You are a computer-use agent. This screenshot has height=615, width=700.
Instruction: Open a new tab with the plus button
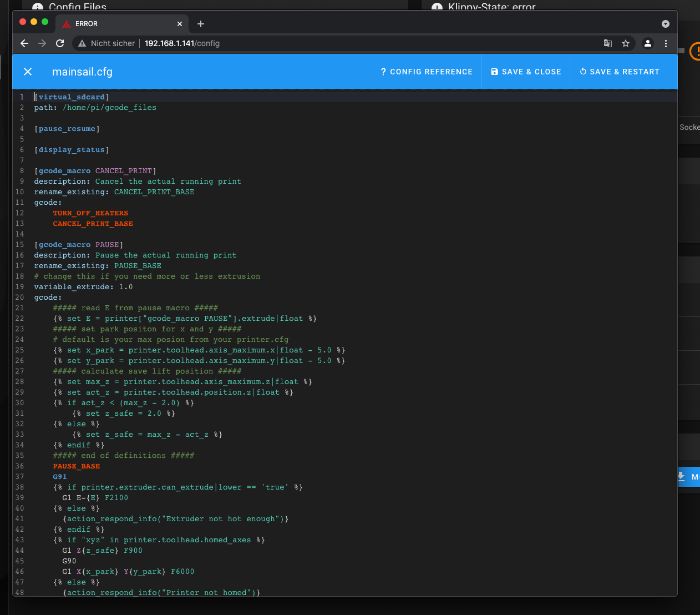pyautogui.click(x=200, y=24)
